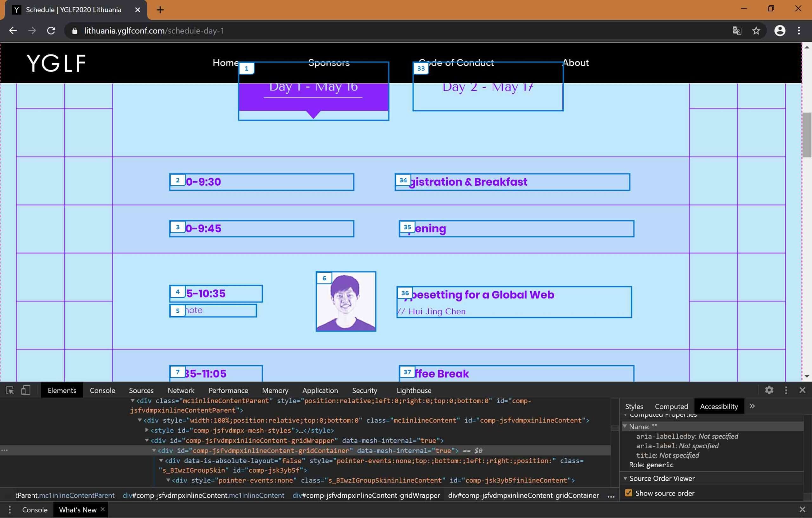Open the DevTools settings gear icon
Viewport: 812px width, 518px height.
click(769, 390)
